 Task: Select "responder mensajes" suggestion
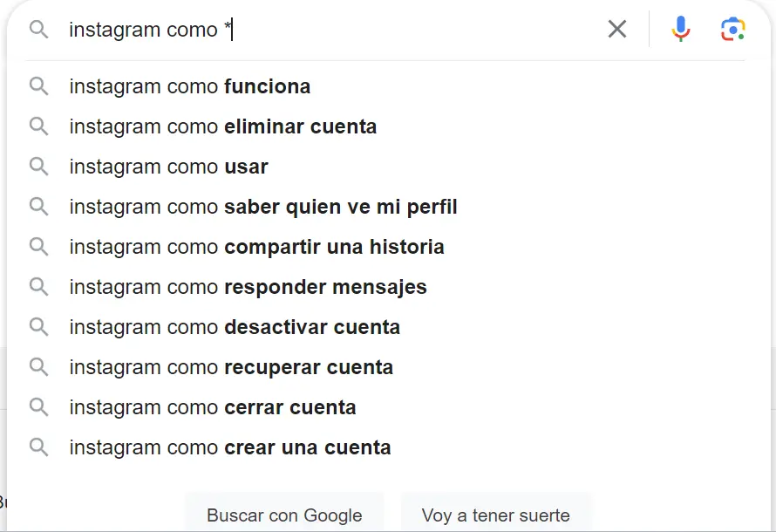[x=248, y=287]
